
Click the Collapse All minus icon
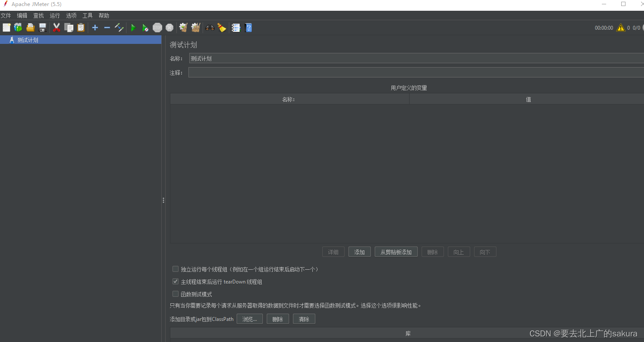pyautogui.click(x=107, y=28)
